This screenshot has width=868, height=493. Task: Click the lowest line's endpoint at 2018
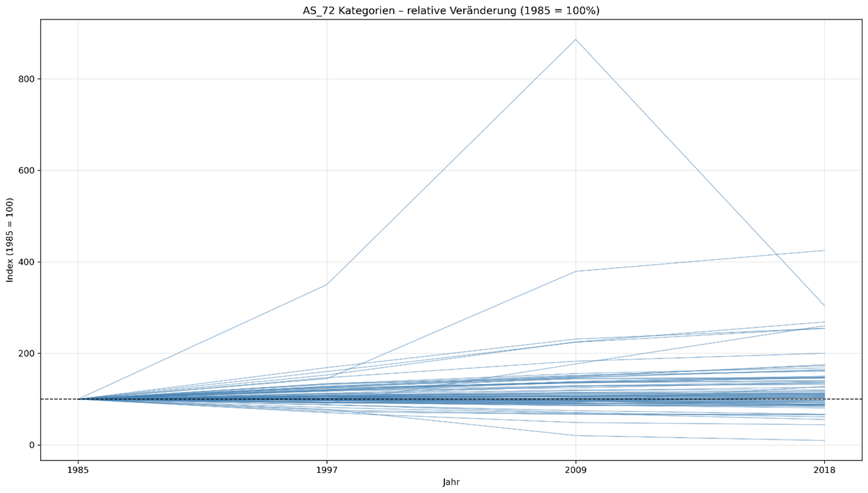pos(824,440)
